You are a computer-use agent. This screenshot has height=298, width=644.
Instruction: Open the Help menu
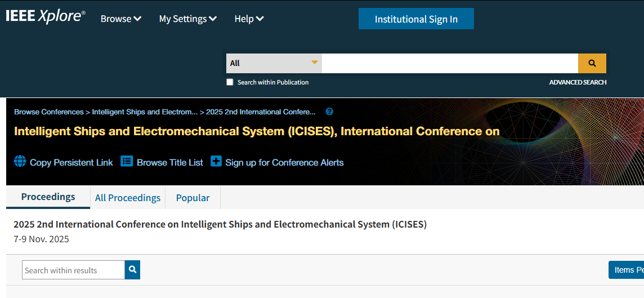pos(249,19)
